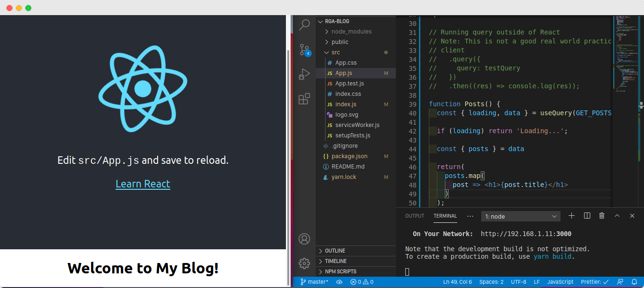Open Source Control view with badge 4

(304, 50)
